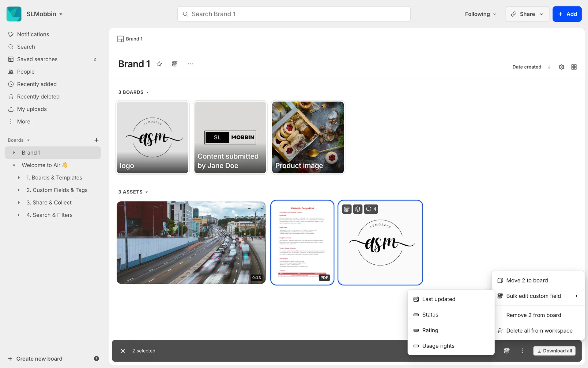This screenshot has width=588, height=368.
Task: Switch to grid layout view icon
Action: coord(574,67)
